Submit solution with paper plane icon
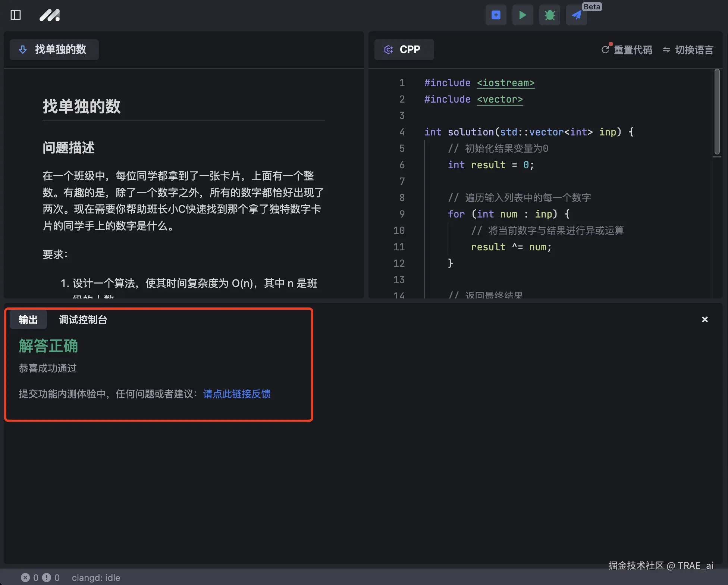Viewport: 728px width, 585px height. pos(576,15)
